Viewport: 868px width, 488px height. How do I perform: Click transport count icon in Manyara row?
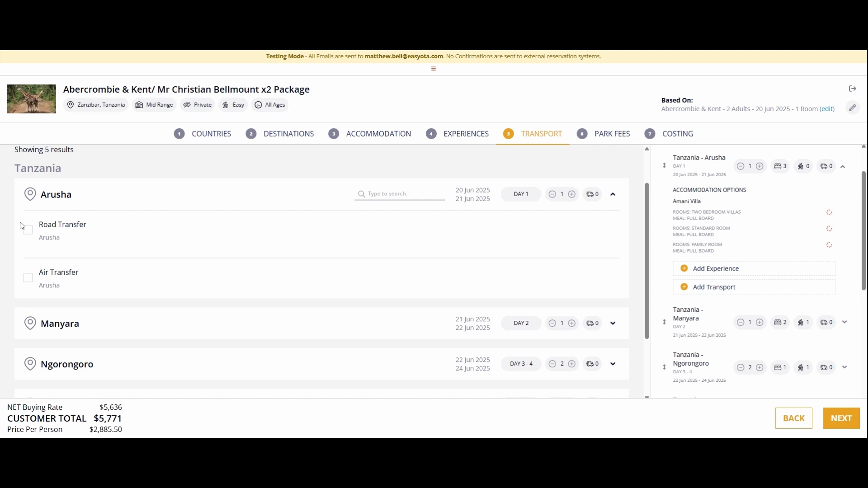[593, 324]
